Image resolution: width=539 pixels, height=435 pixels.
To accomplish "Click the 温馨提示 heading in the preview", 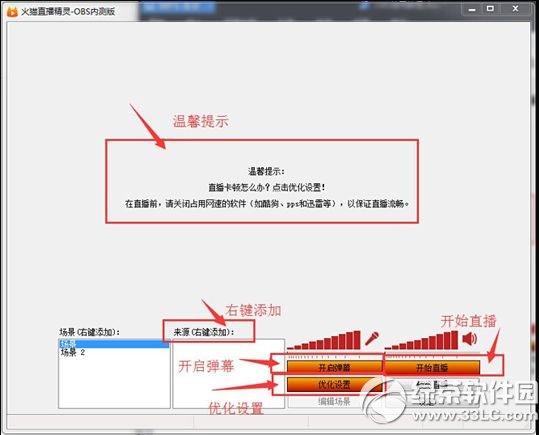I will (x=266, y=171).
